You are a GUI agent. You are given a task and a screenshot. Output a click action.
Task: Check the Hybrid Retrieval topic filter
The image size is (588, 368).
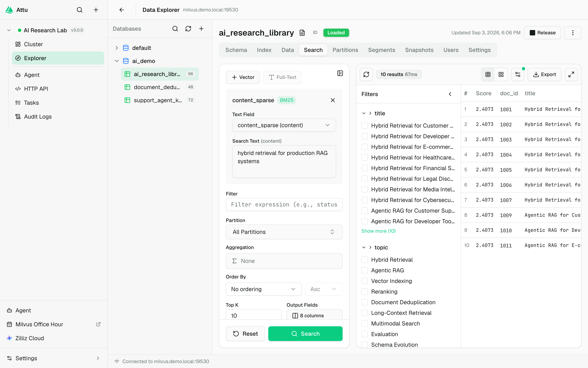coord(364,260)
